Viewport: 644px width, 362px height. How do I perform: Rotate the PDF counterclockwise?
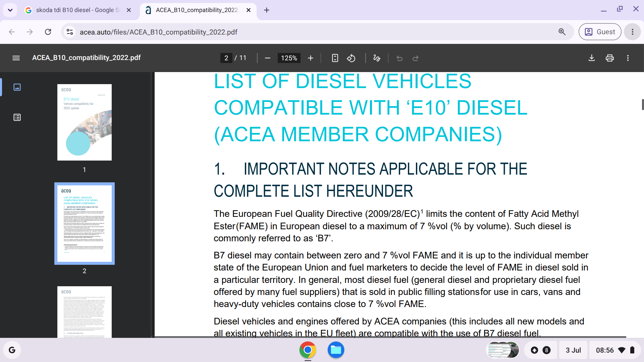[351, 58]
